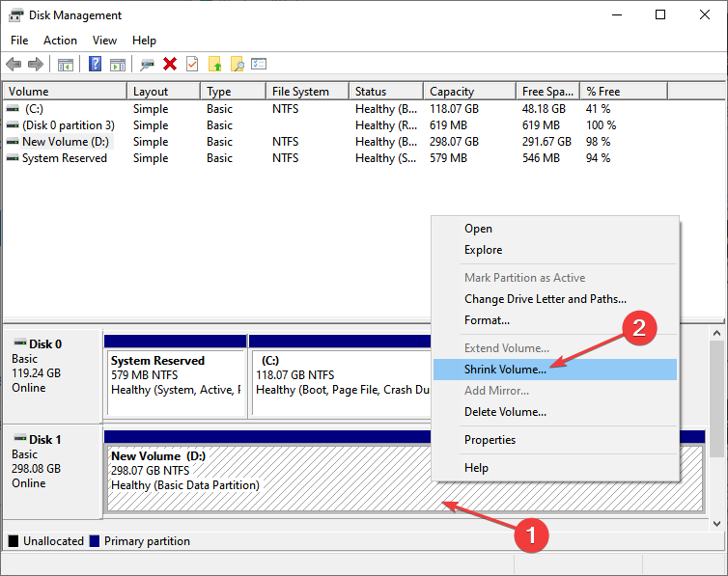Sort by the Type column header
Image resolution: width=728 pixels, height=576 pixels.
[x=234, y=92]
